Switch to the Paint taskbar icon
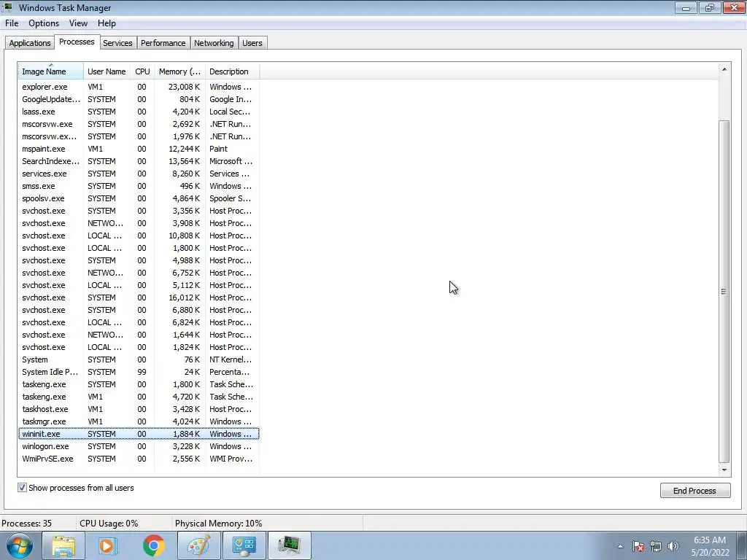 [x=198, y=545]
